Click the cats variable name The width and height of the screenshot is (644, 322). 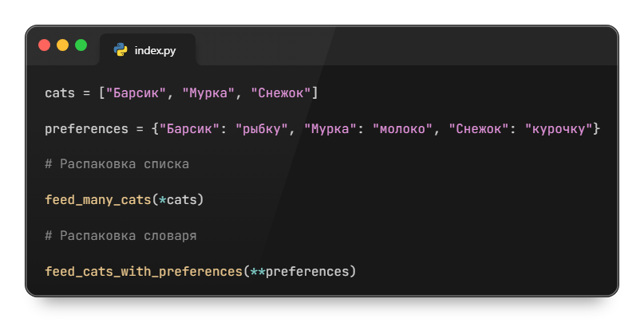pyautogui.click(x=60, y=93)
